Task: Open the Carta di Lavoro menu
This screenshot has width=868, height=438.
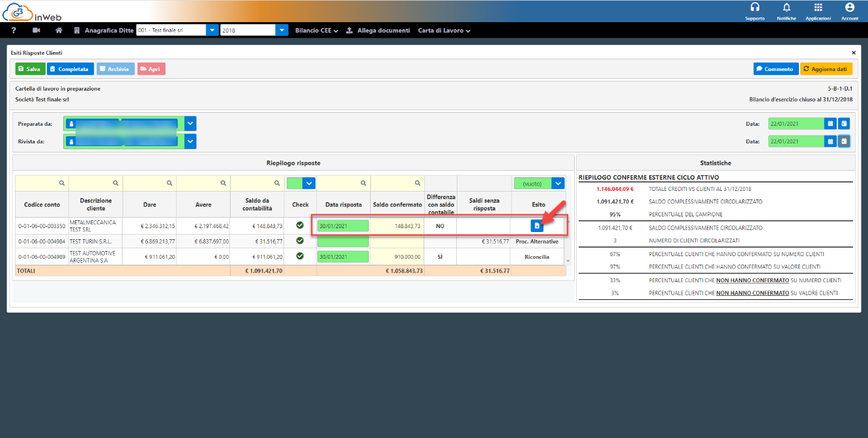Action: [444, 31]
